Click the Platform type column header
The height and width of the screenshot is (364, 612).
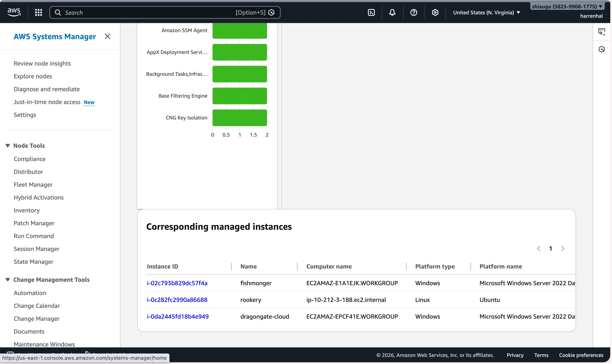tap(435, 266)
